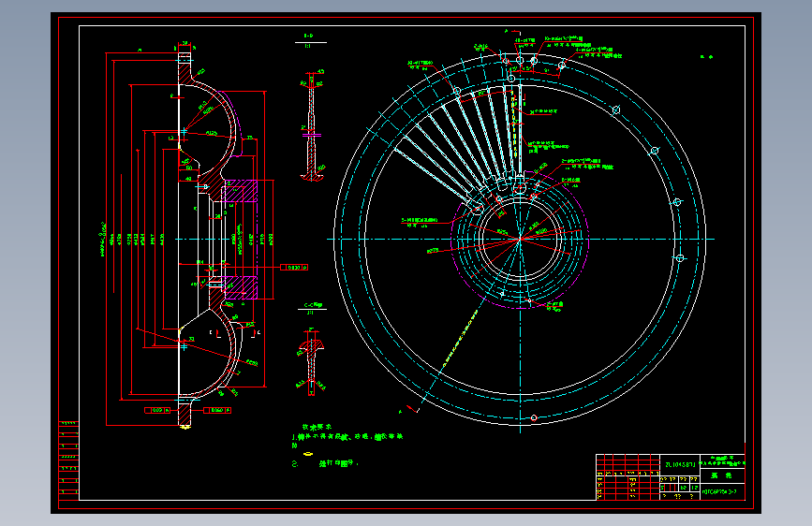Image resolution: width=812 pixels, height=526 pixels.
Task: Click the bolt hole on right side of ring
Action: (x=681, y=257)
